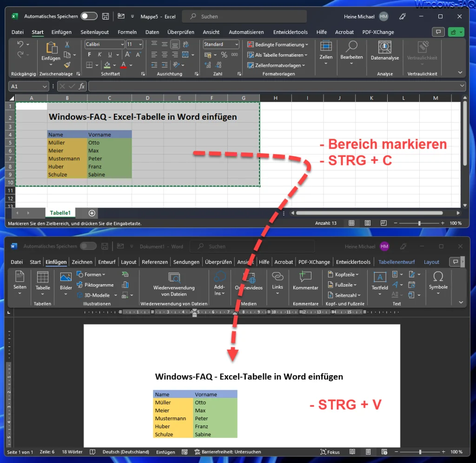Select the Tabelle1 sheet tab
This screenshot has height=463, width=476.
tap(60, 213)
